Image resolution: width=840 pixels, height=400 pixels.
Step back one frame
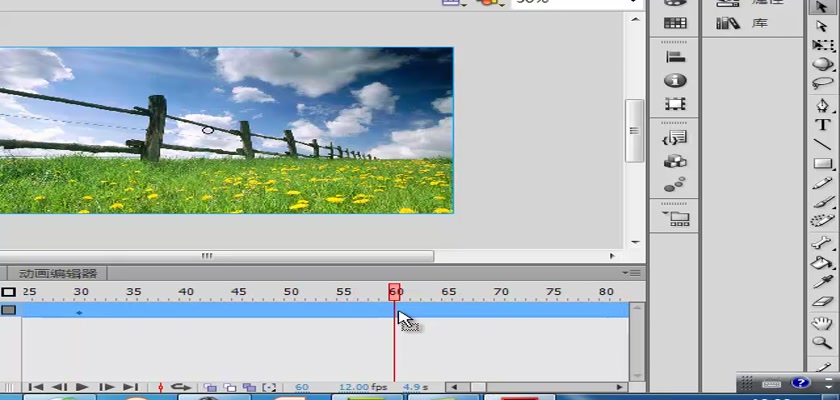point(59,387)
